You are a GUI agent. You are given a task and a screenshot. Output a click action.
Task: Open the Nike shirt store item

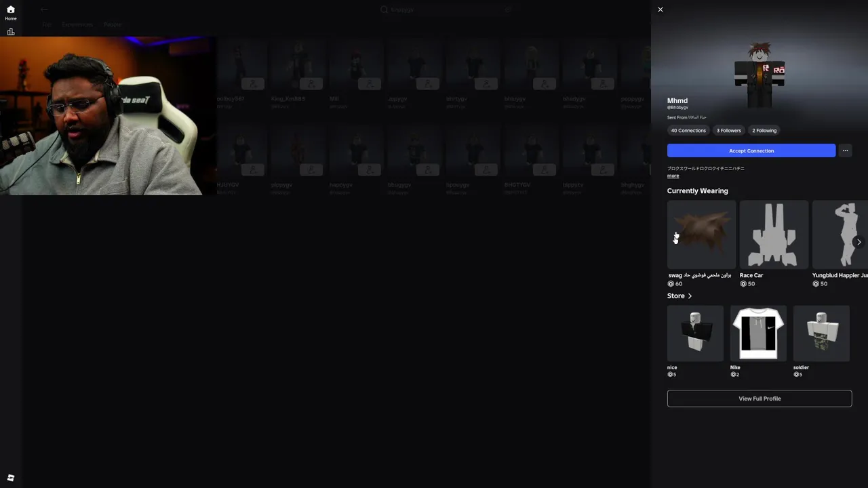[758, 333]
